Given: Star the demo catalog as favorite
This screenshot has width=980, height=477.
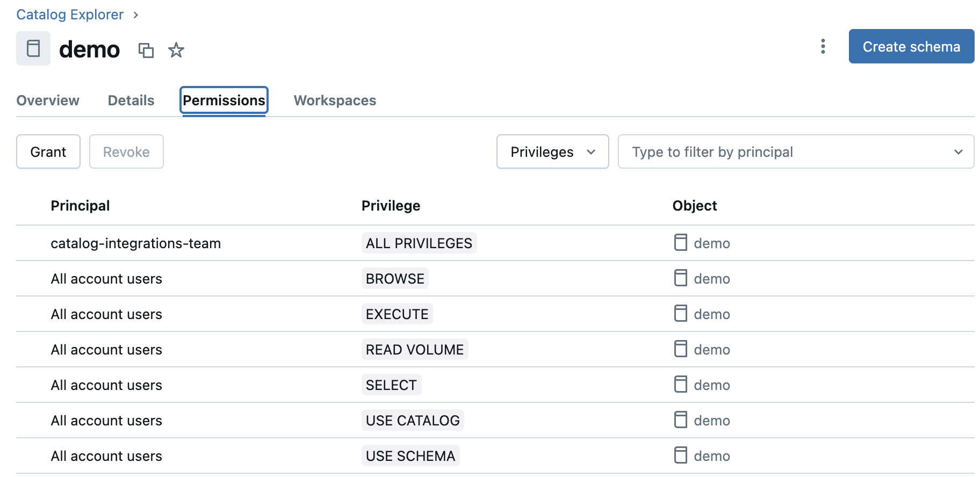Looking at the screenshot, I should pyautogui.click(x=176, y=50).
